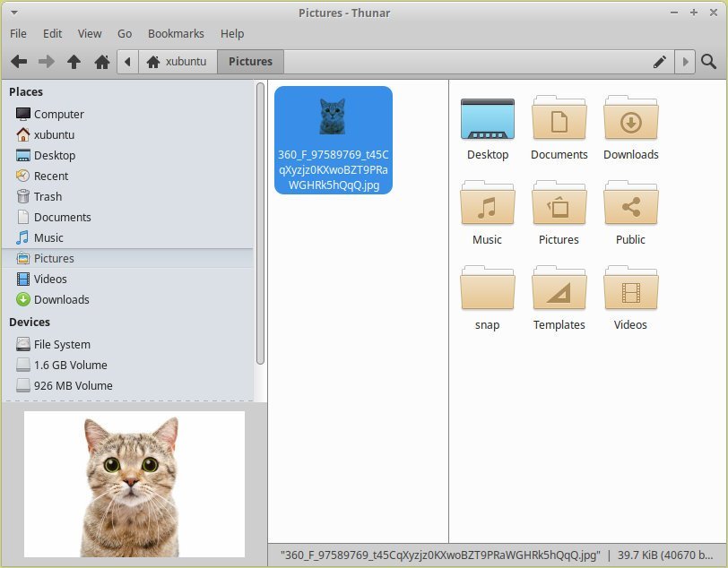Viewport: 728px width, 568px height.
Task: Select the Public folder icon
Action: (x=630, y=205)
